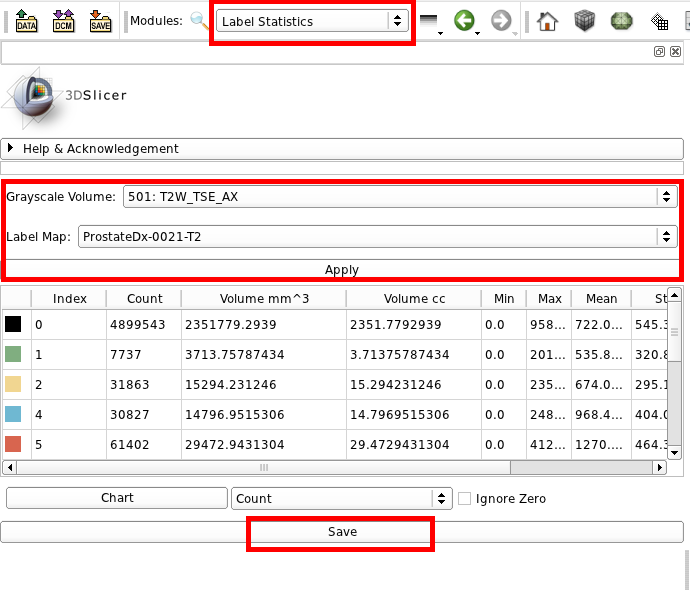
Task: Click the yellow color swatch for label 2
Action: [13, 384]
